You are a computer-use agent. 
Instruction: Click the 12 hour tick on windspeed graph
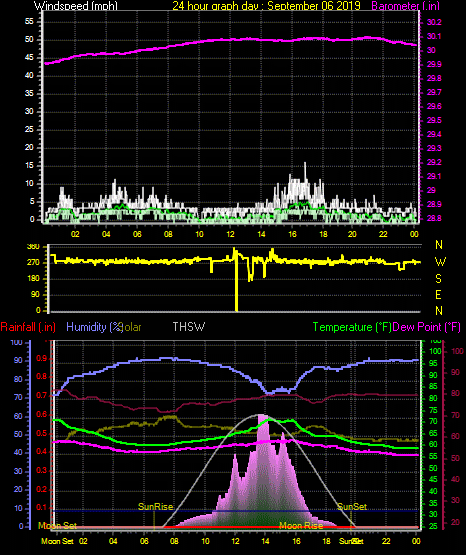pos(230,234)
